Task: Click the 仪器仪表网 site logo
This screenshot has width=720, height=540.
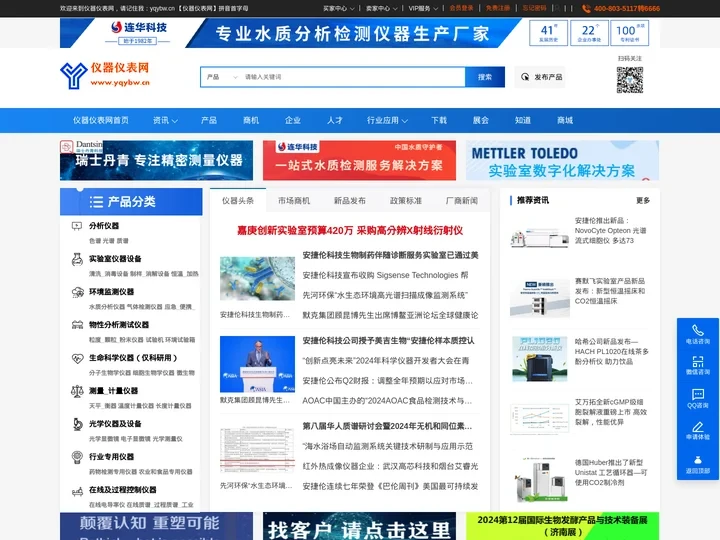Action: [x=105, y=75]
